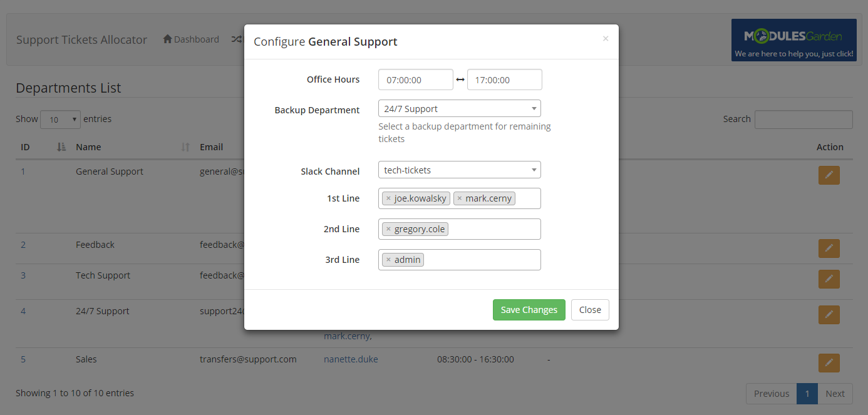Viewport: 868px width, 415px height.
Task: Open the Show entries count dropdown
Action: pos(60,120)
